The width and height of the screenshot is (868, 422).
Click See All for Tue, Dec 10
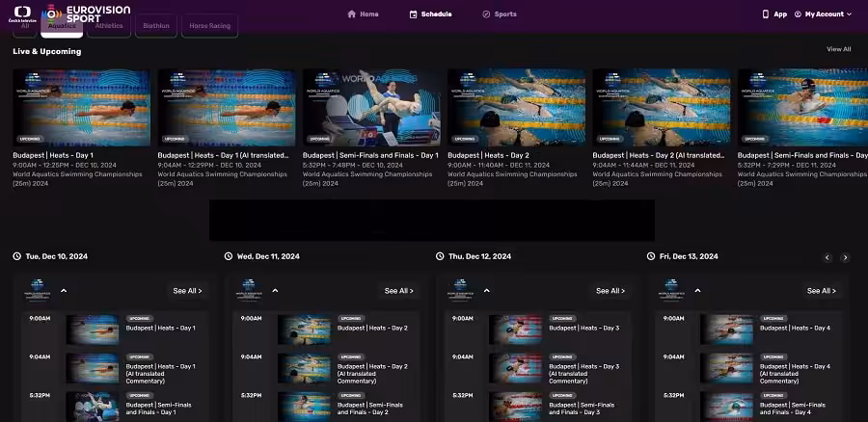click(187, 291)
